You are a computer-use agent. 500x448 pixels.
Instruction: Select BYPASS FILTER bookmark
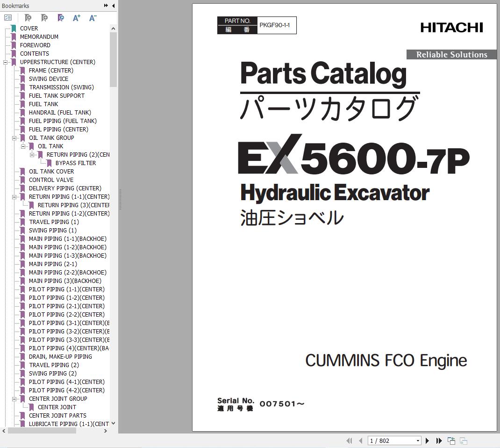(76, 163)
